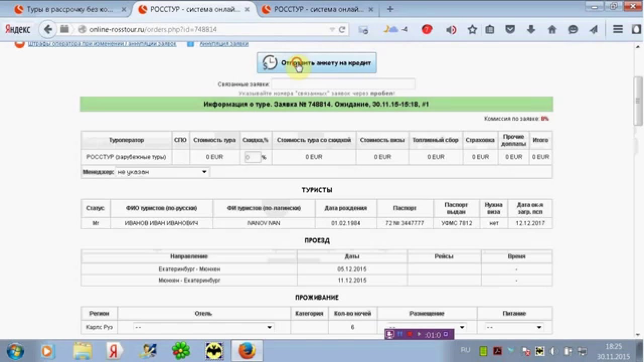Click the URL address bar
The height and width of the screenshot is (362, 644).
point(208,30)
